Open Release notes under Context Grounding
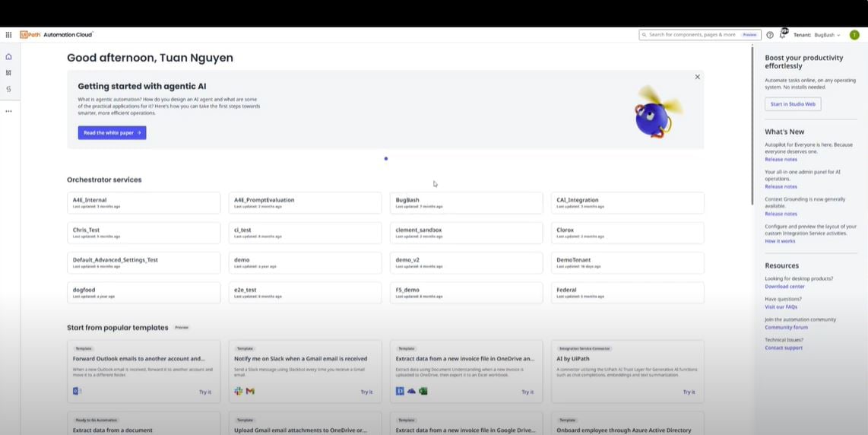The width and height of the screenshot is (868, 435). [781, 214]
